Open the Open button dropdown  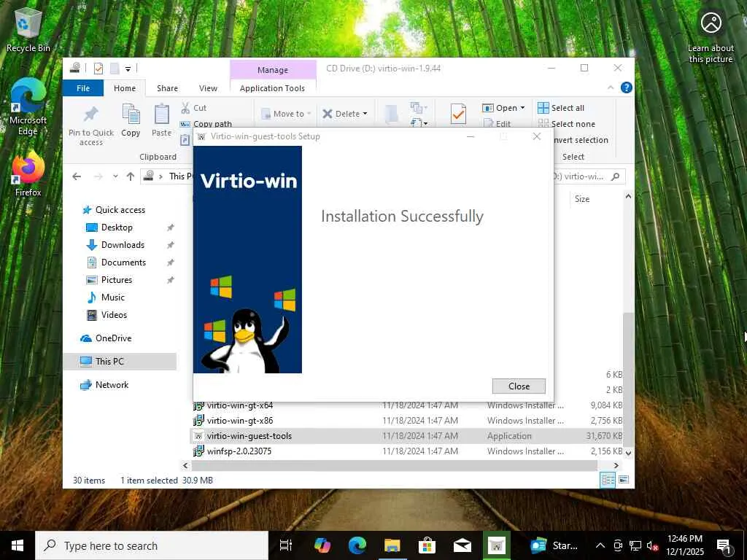522,108
